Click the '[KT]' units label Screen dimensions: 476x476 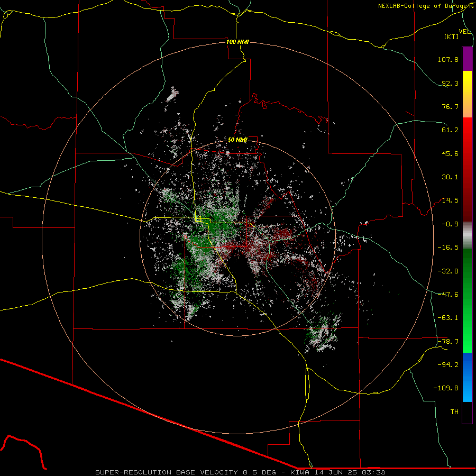pos(452,36)
